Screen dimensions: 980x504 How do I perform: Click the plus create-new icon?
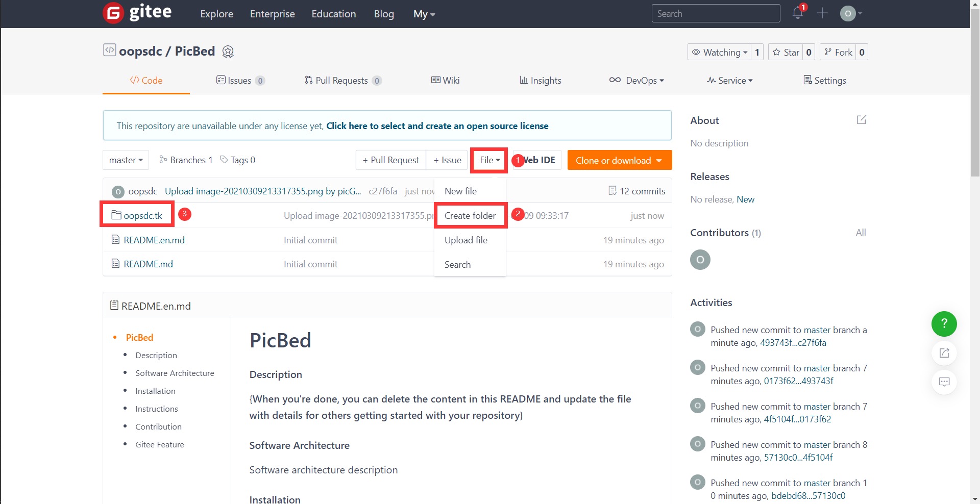click(x=822, y=13)
